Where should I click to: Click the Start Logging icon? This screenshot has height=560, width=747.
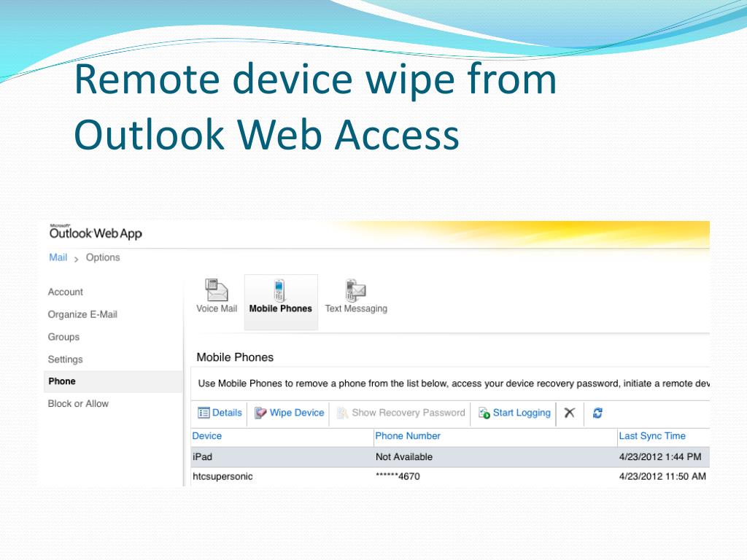point(484,413)
